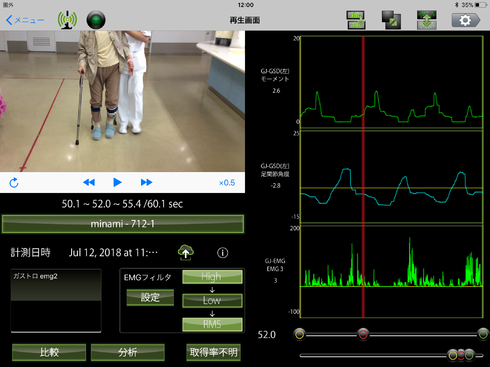Image resolution: width=490 pixels, height=367 pixels.
Task: Tap the waveform swap up-down arrow icon
Action: (426, 20)
